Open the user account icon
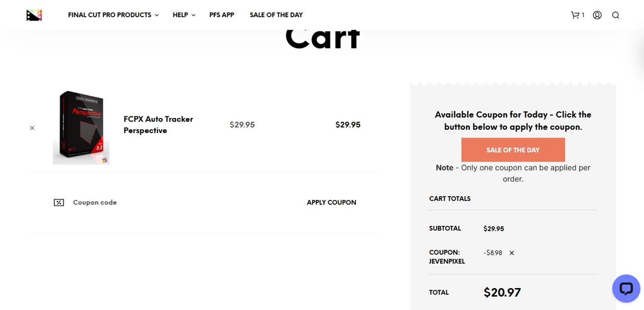644x310 pixels. [597, 15]
